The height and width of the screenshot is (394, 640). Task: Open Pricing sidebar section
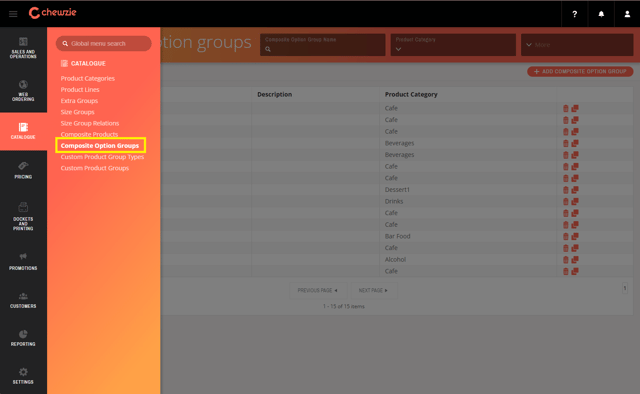point(23,170)
